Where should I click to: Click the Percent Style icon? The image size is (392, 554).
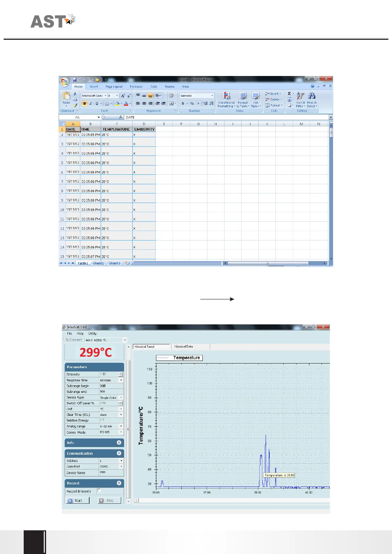pyautogui.click(x=192, y=103)
